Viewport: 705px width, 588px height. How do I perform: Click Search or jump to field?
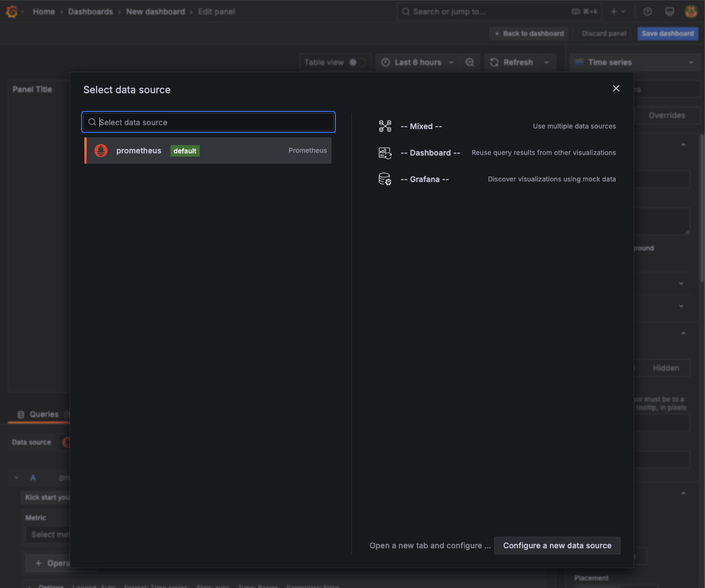(499, 12)
